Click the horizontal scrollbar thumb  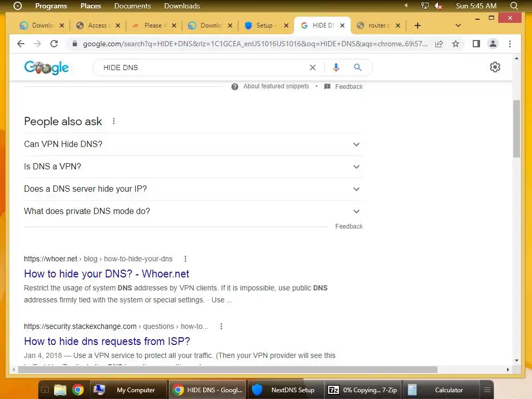point(228,369)
